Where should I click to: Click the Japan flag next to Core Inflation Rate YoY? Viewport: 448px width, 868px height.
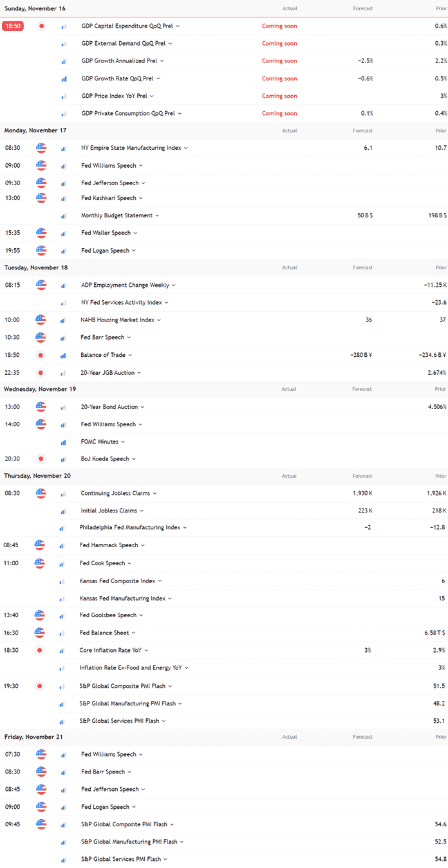pyautogui.click(x=41, y=650)
